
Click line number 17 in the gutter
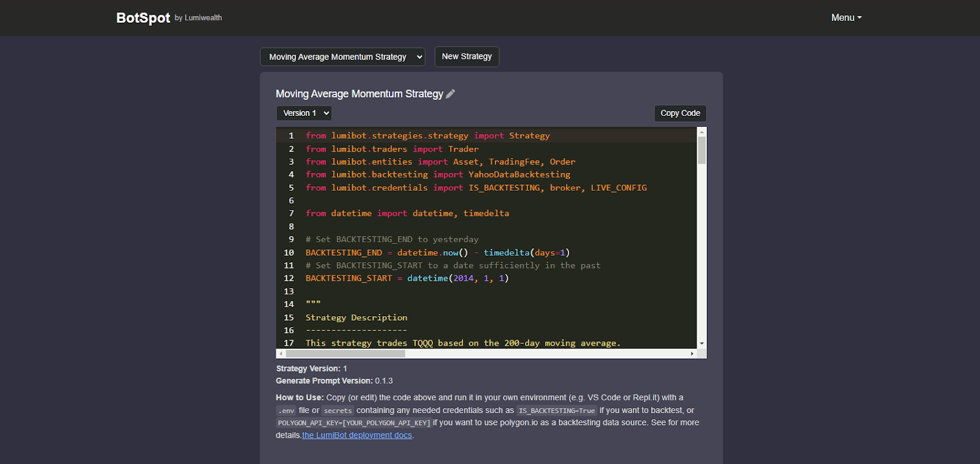pos(289,343)
